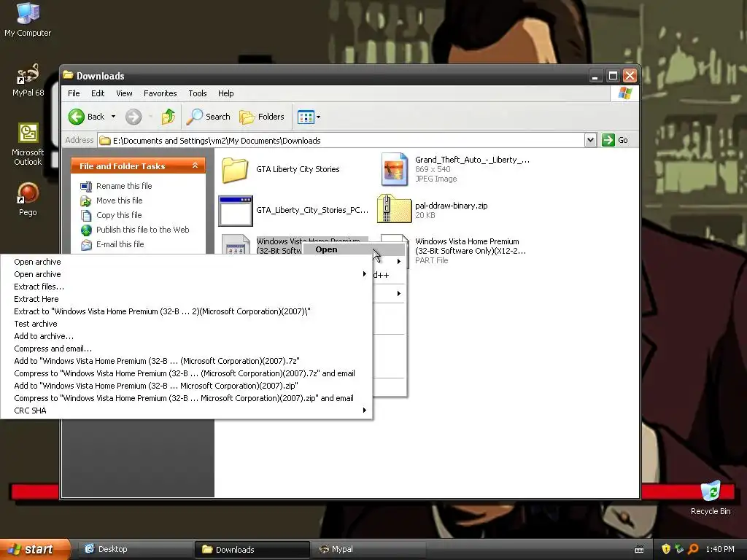Click the Forward navigation arrow
Viewport: 747px width, 560px height.
(x=133, y=117)
